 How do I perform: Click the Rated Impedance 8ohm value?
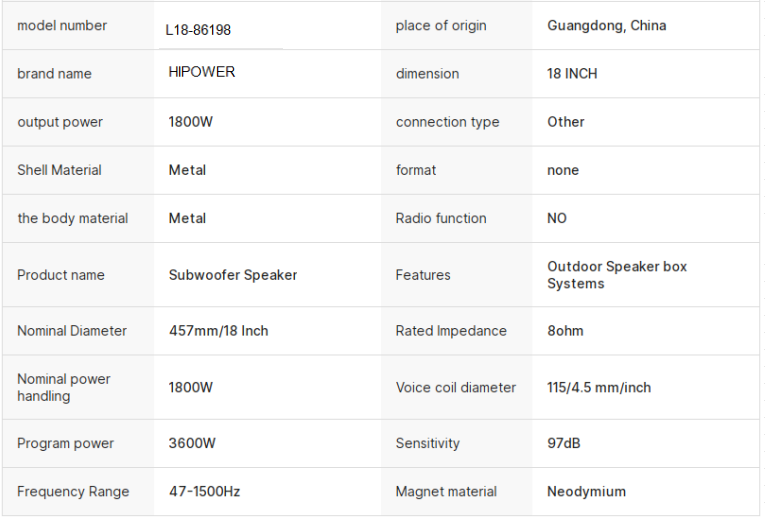tap(565, 331)
